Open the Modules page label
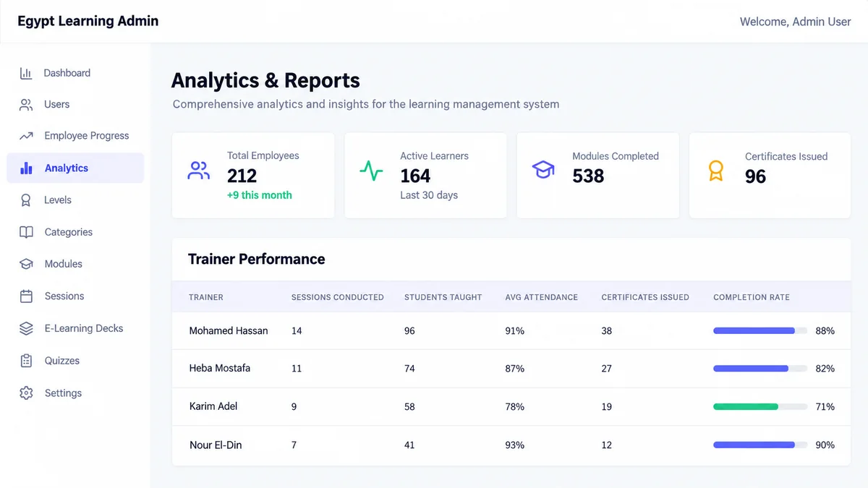The height and width of the screenshot is (488, 868). [x=64, y=264]
